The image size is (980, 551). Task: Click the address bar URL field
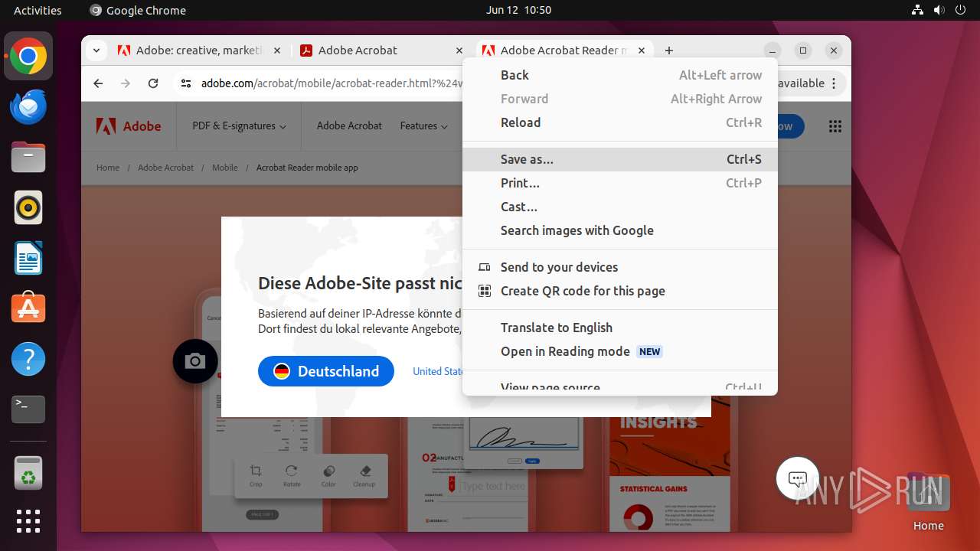click(332, 83)
